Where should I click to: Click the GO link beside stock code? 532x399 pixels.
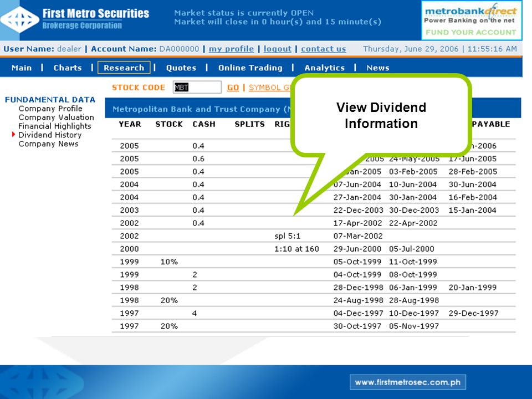point(233,88)
